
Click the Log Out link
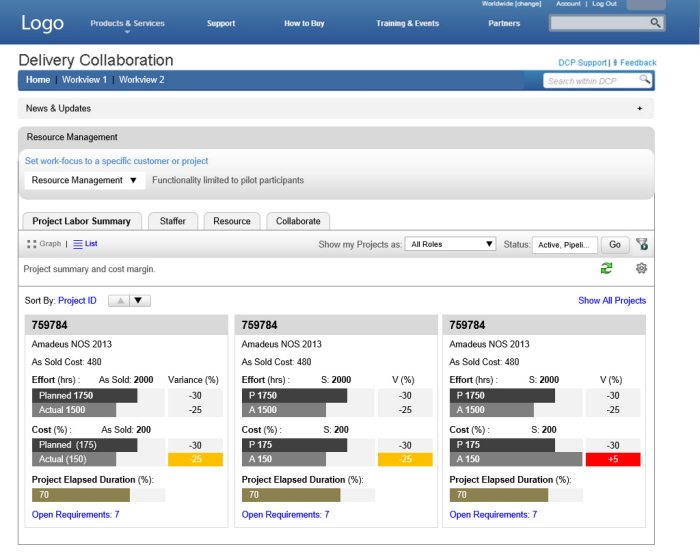coord(604,4)
